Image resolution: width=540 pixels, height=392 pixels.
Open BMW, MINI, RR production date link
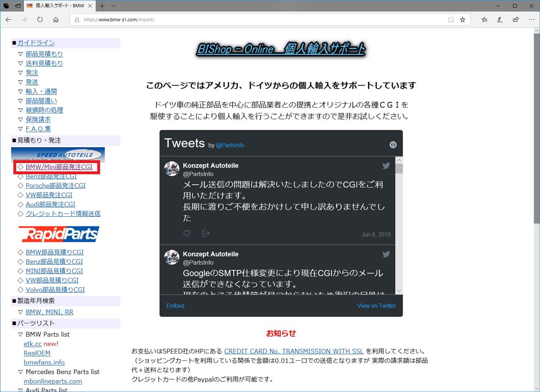pyautogui.click(x=49, y=312)
